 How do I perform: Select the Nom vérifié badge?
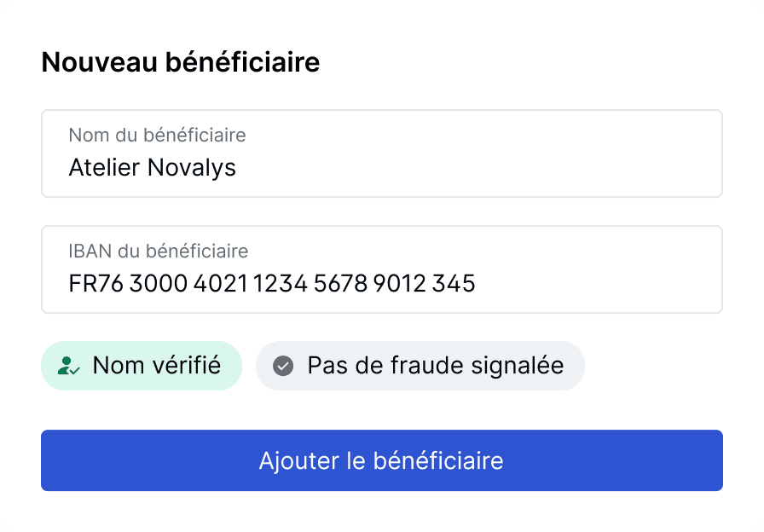[142, 366]
